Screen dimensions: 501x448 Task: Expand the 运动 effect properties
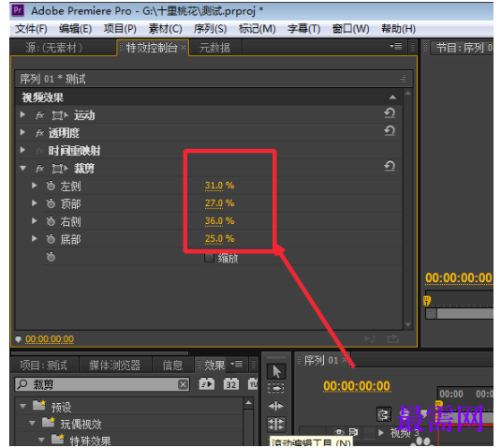(22, 114)
